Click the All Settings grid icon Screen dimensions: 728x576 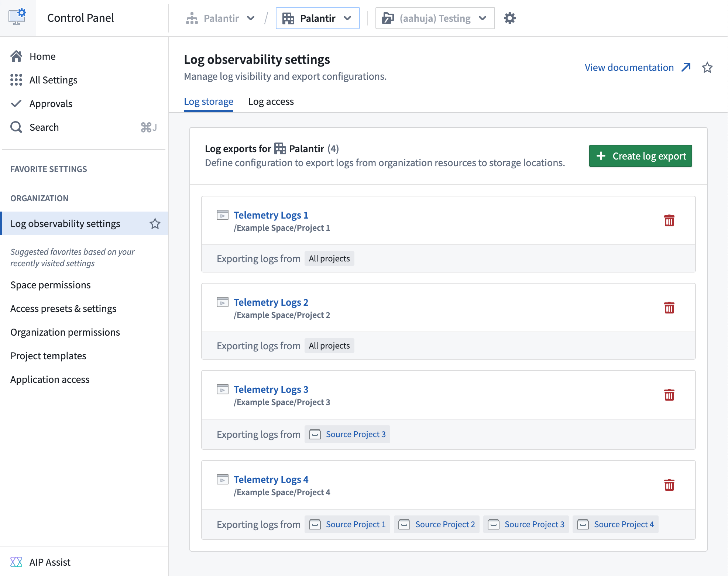[x=16, y=80]
